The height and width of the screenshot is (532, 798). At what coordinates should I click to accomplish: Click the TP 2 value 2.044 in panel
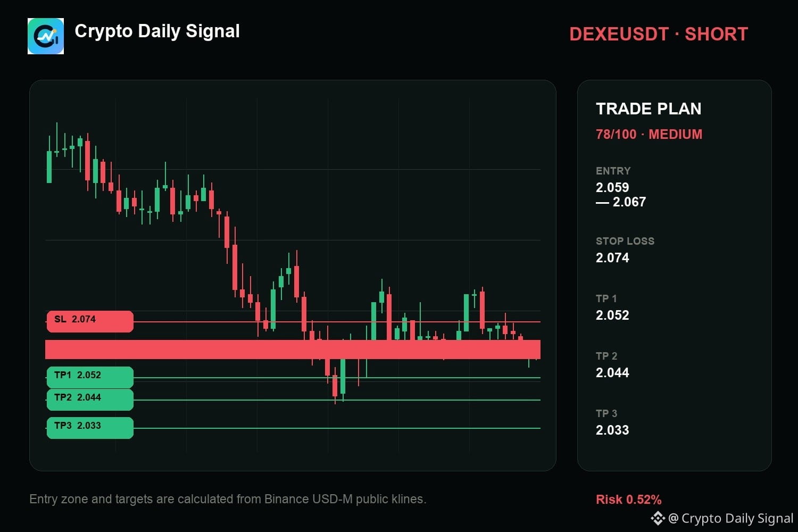[x=612, y=372]
